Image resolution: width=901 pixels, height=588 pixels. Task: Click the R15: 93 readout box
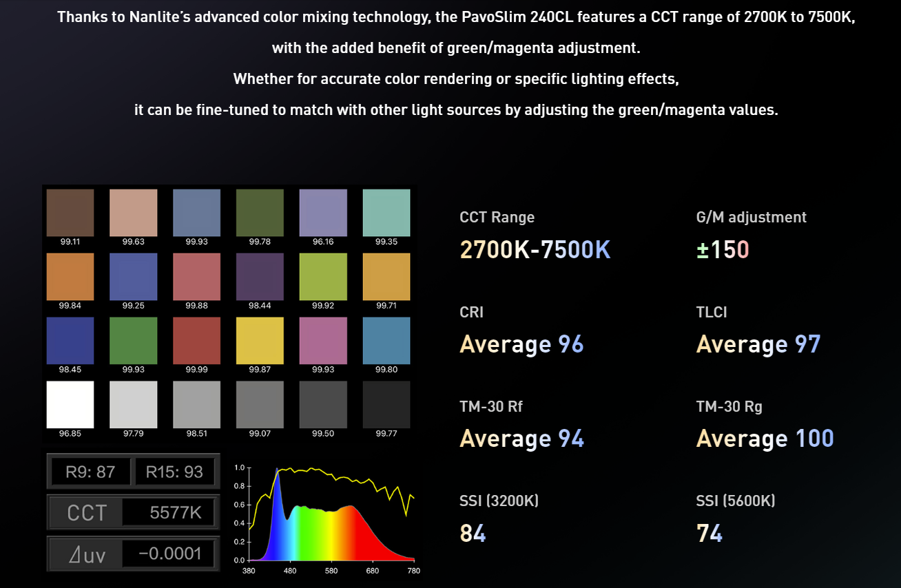coord(174,472)
